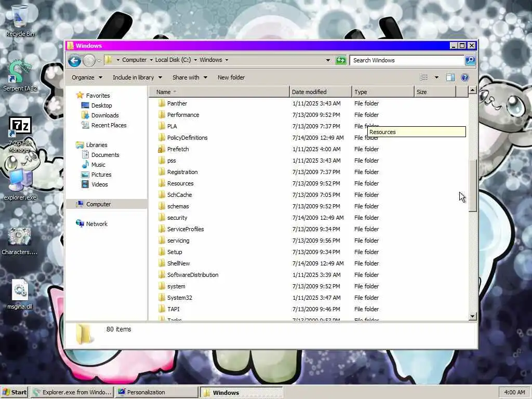
Task: Select Desktop under Favorites
Action: 101,105
